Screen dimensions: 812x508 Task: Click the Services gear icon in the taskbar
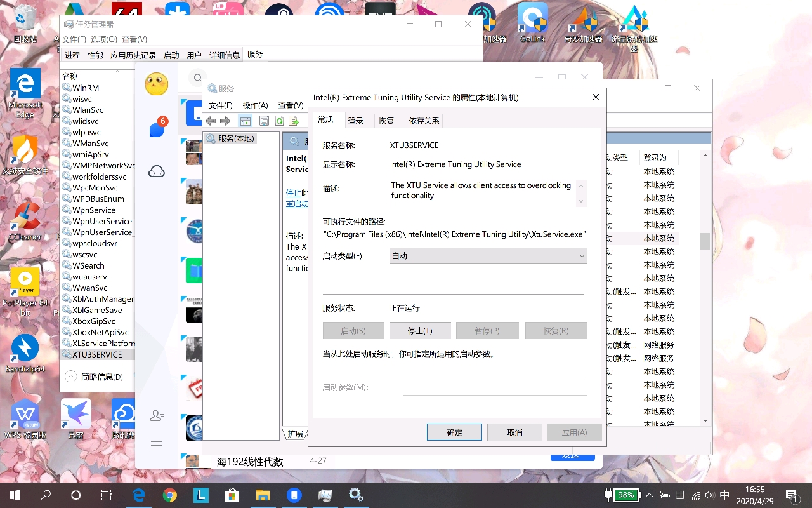coord(356,495)
